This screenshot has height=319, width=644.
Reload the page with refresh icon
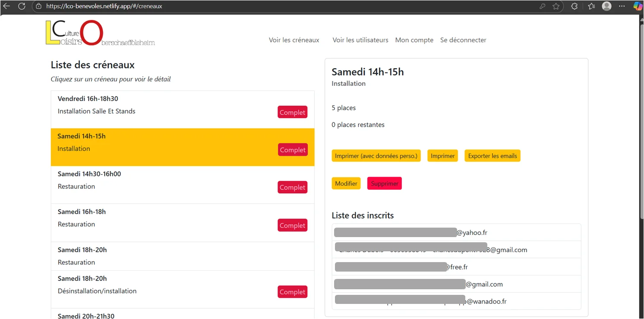[x=22, y=6]
